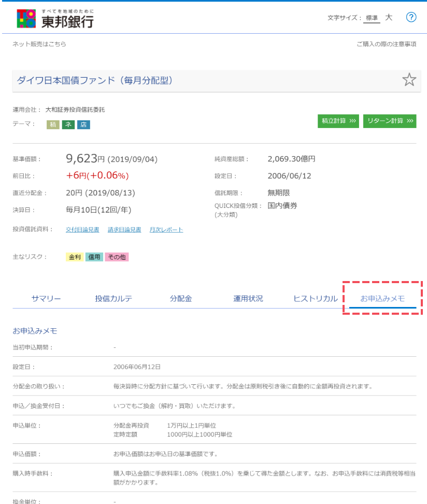Image resolution: width=427 pixels, height=504 pixels.
Task: Click the 積立計算 button
Action: (x=338, y=121)
